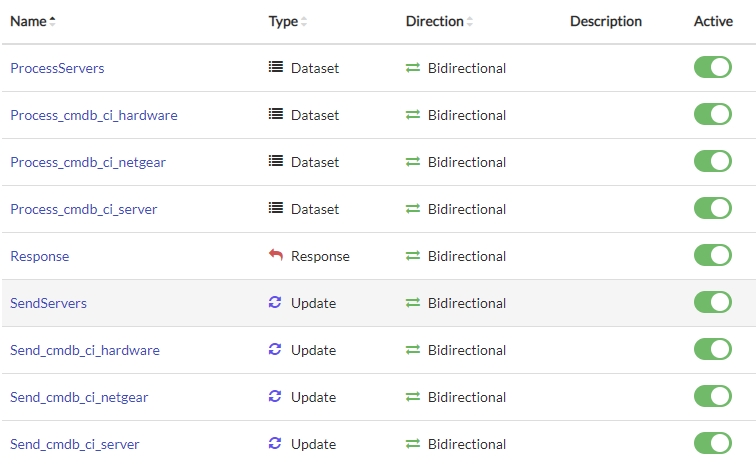Viewport: 756px width, 474px height.
Task: Open the Send_cmdb_ci_netgear link
Action: coord(79,397)
